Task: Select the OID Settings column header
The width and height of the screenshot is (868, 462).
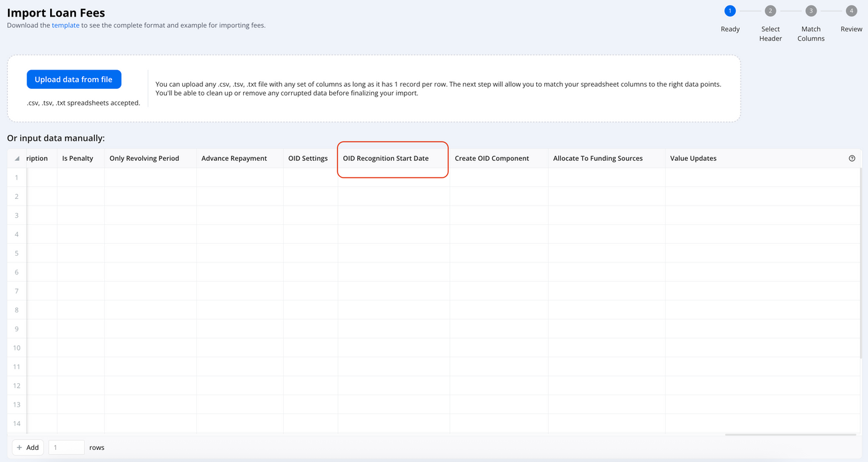Action: (x=307, y=158)
